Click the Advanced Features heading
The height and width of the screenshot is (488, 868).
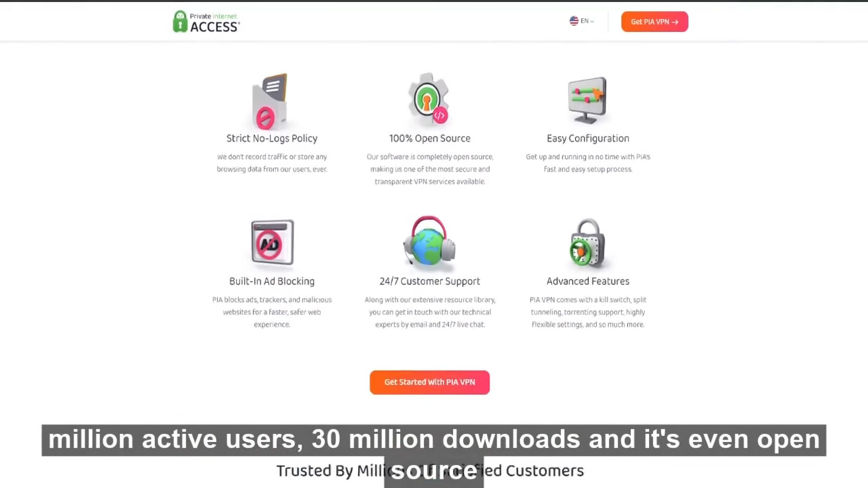588,281
